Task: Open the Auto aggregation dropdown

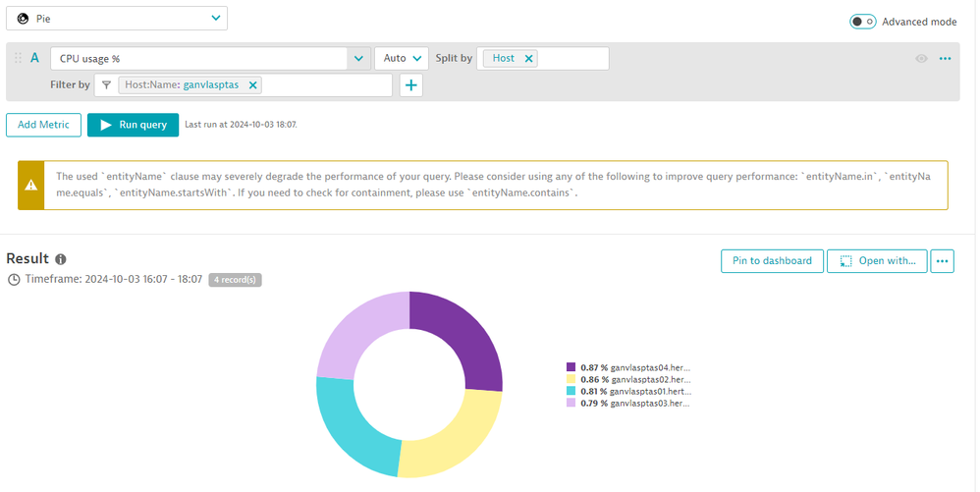Action: (402, 59)
